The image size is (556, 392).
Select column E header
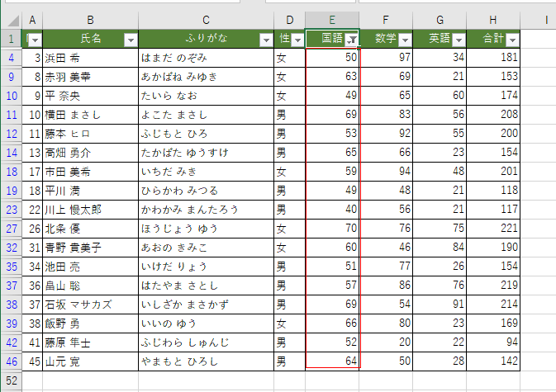332,20
